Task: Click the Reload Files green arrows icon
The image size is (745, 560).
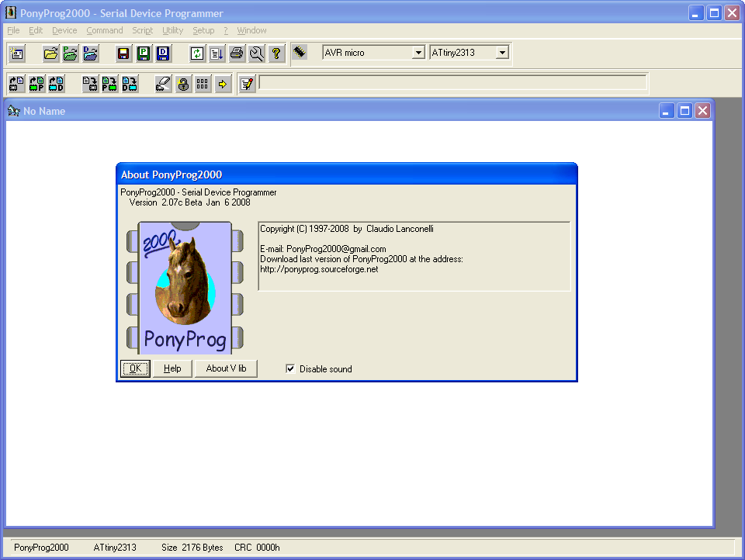Action: coord(196,54)
